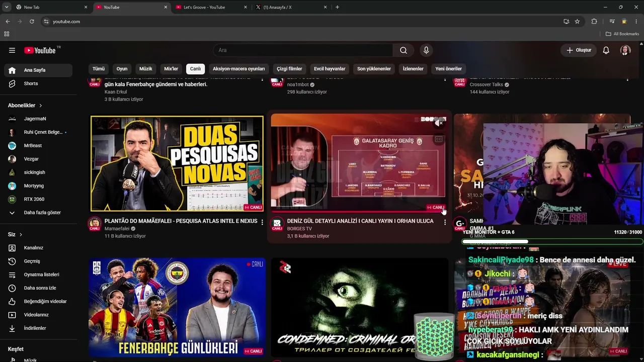Open DENİZ GÜL DETAYLI ANALİZİ video title

[360, 221]
